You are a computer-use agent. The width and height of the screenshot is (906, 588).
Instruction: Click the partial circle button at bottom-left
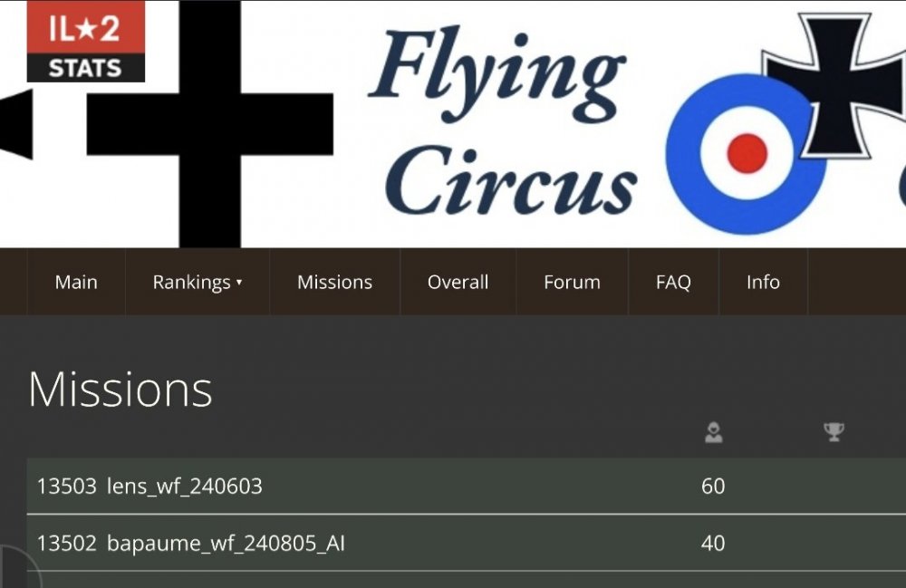[16, 569]
